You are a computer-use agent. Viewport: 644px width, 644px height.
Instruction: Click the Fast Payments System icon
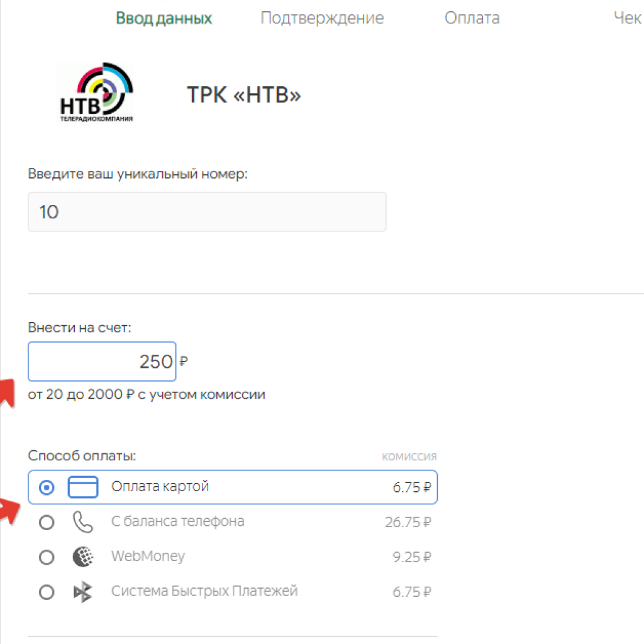(82, 592)
